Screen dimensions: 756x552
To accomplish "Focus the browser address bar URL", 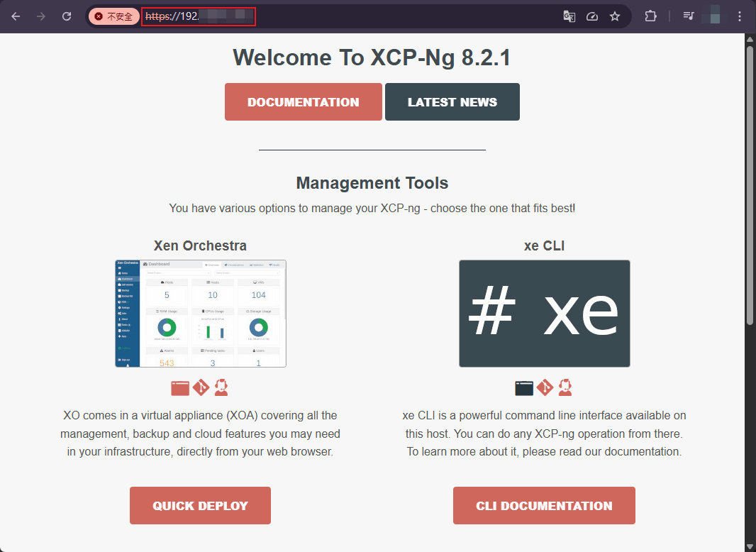I will pyautogui.click(x=198, y=16).
